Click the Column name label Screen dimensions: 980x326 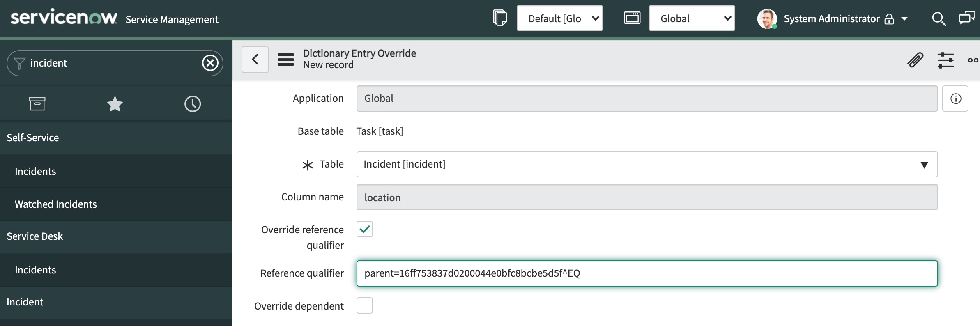pos(312,197)
